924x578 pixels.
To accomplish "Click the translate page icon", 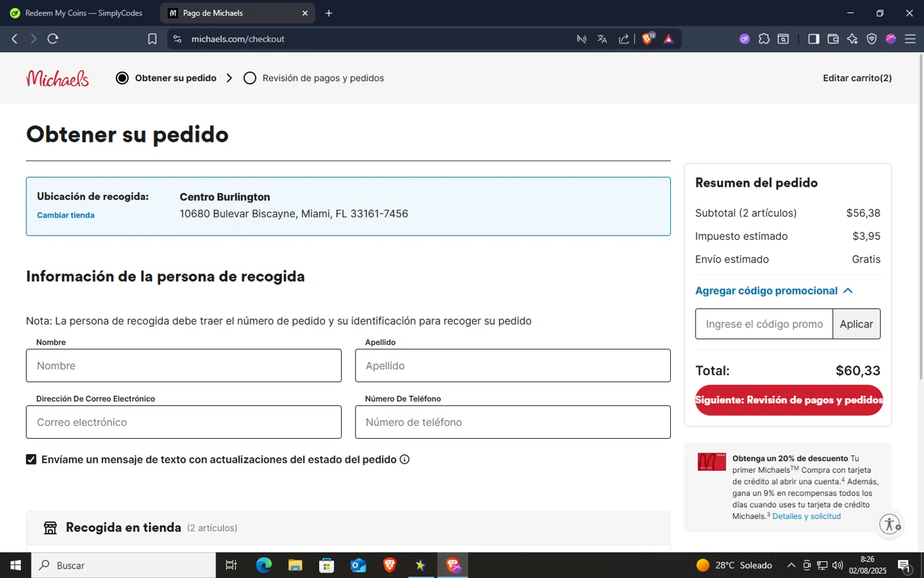I will pos(602,39).
